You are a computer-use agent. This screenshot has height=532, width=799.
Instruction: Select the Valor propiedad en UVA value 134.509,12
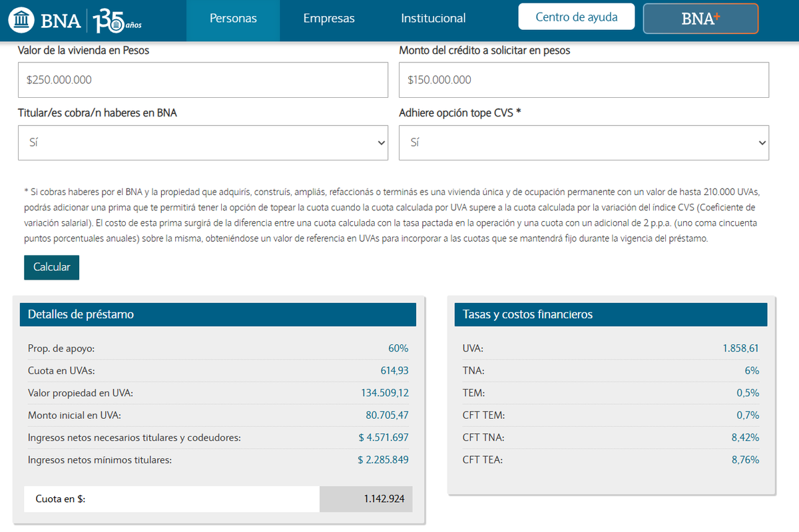click(385, 393)
